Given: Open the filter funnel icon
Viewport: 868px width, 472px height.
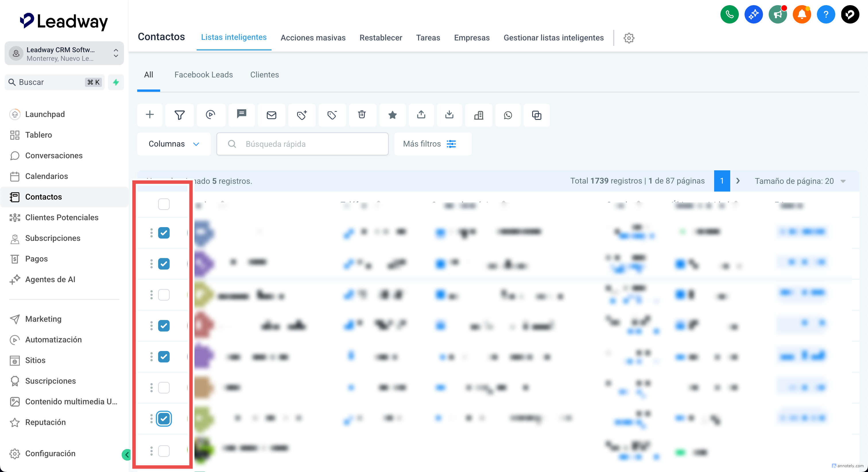Looking at the screenshot, I should [x=180, y=115].
